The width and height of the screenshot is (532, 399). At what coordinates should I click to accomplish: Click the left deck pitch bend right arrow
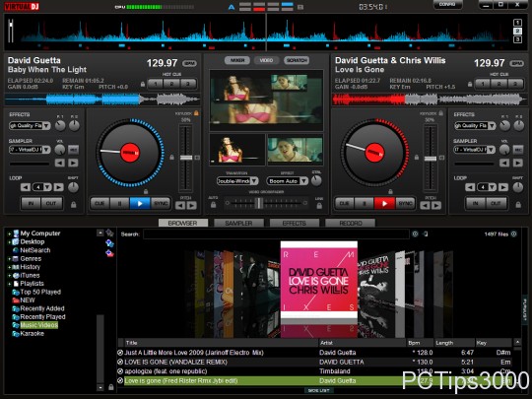pyautogui.click(x=192, y=205)
